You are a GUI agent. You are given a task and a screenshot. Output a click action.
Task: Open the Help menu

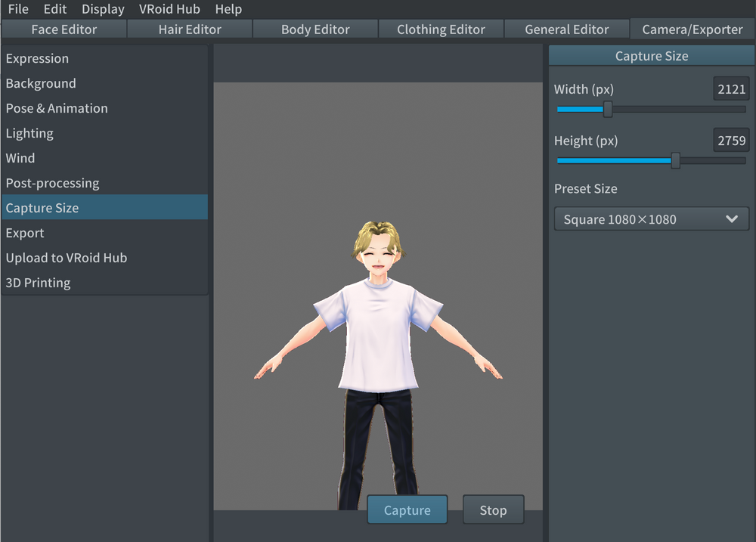pyautogui.click(x=228, y=9)
